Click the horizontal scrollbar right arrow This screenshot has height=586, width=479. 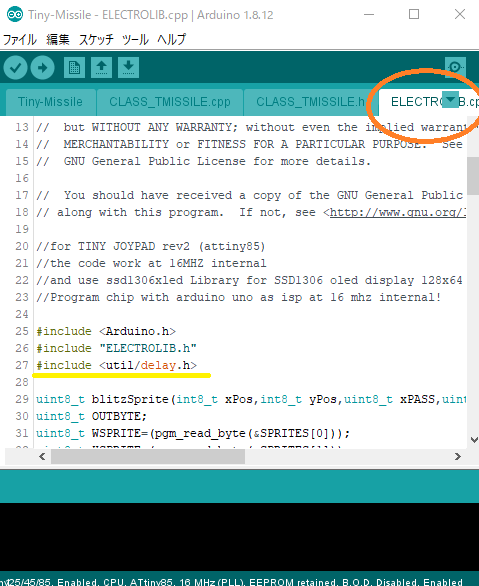(458, 456)
